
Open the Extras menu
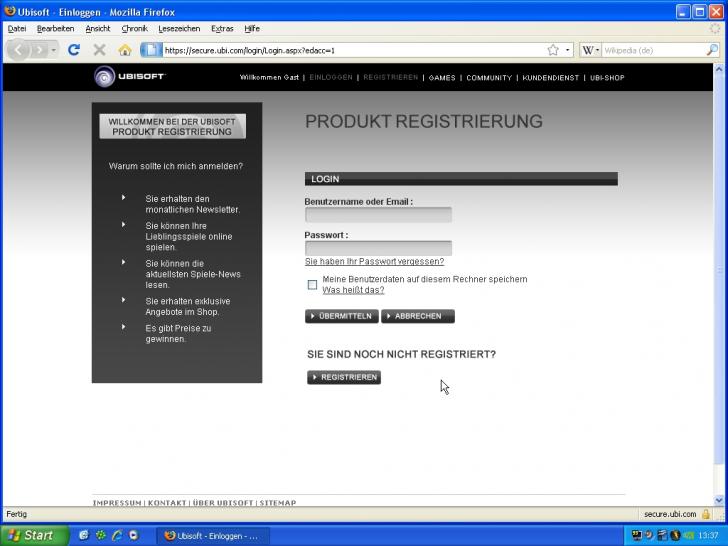pyautogui.click(x=222, y=29)
